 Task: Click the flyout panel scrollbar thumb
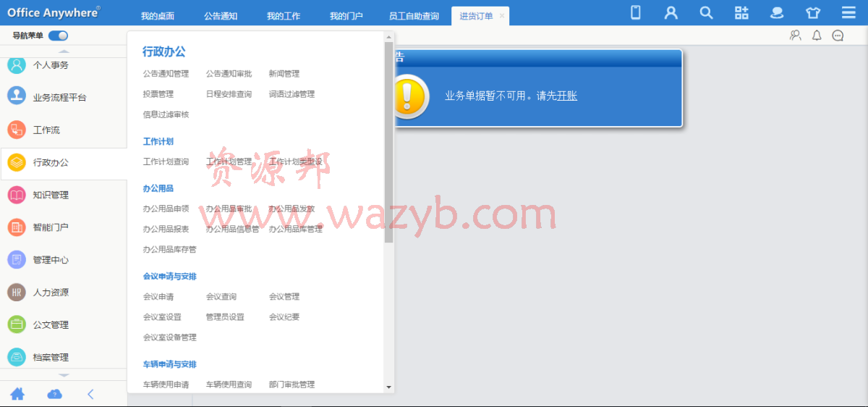click(x=389, y=142)
